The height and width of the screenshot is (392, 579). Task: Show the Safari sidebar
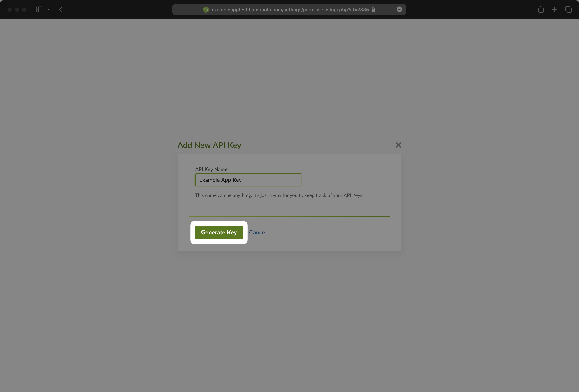(40, 9)
